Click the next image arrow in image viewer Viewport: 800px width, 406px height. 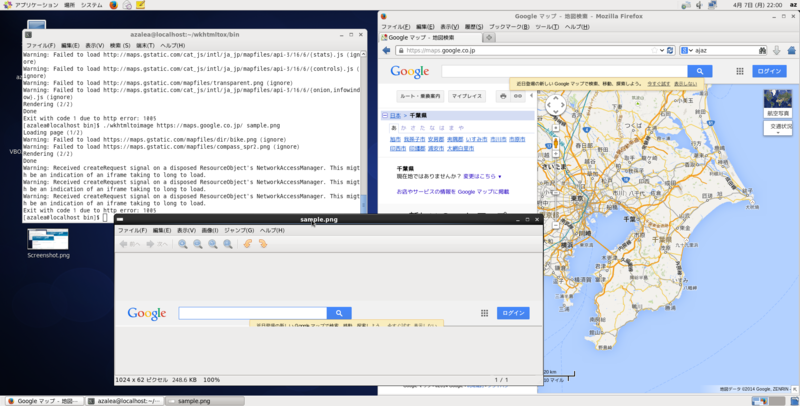[157, 244]
